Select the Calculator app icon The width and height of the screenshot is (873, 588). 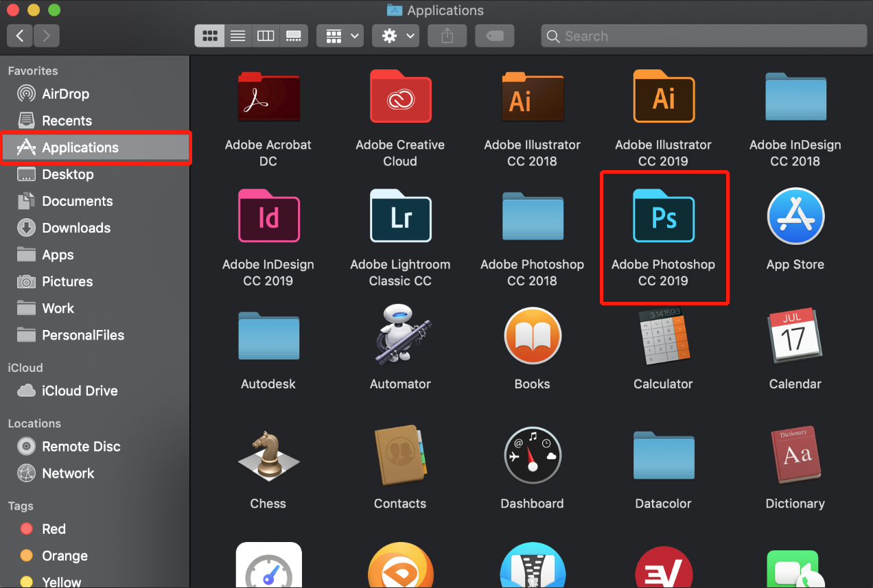click(x=664, y=336)
